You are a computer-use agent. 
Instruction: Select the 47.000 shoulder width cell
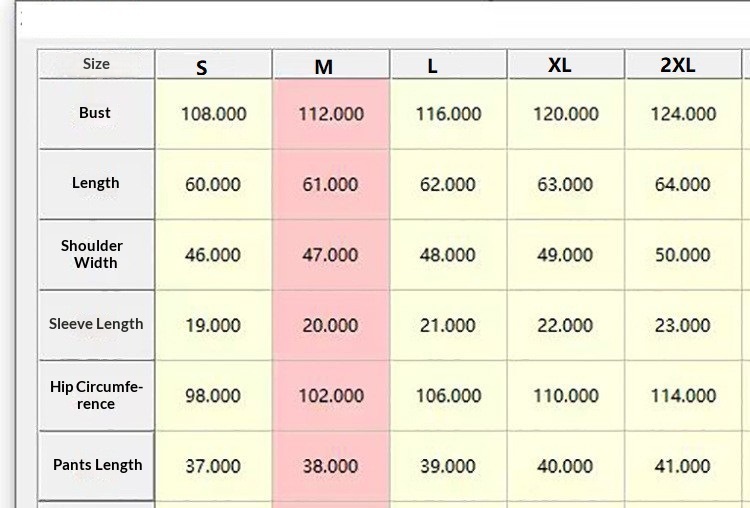pos(330,255)
